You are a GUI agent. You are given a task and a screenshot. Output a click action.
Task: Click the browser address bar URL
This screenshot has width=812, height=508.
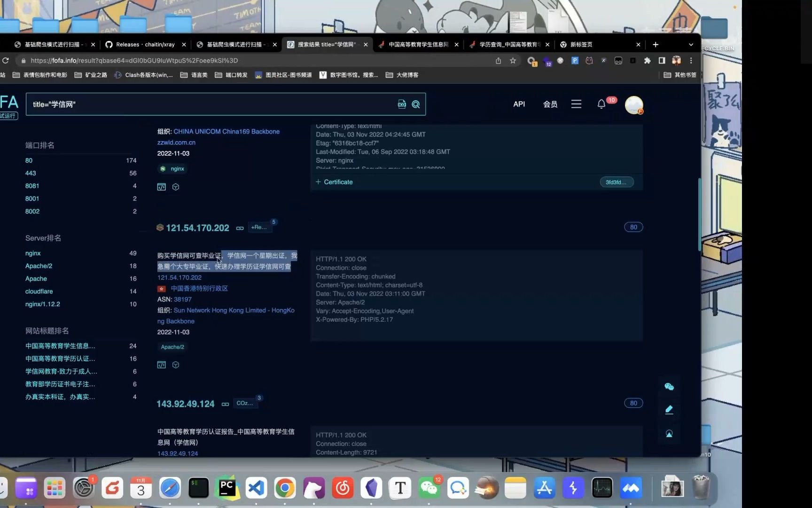tap(134, 61)
